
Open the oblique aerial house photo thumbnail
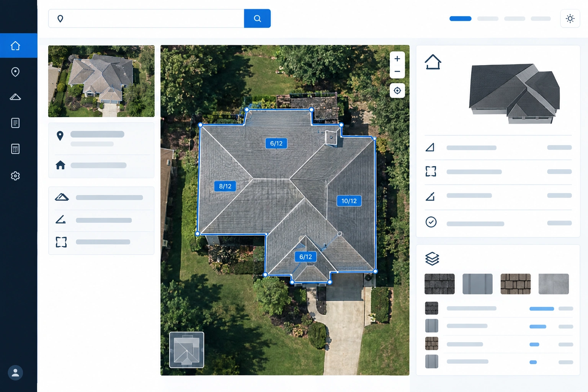click(x=101, y=81)
